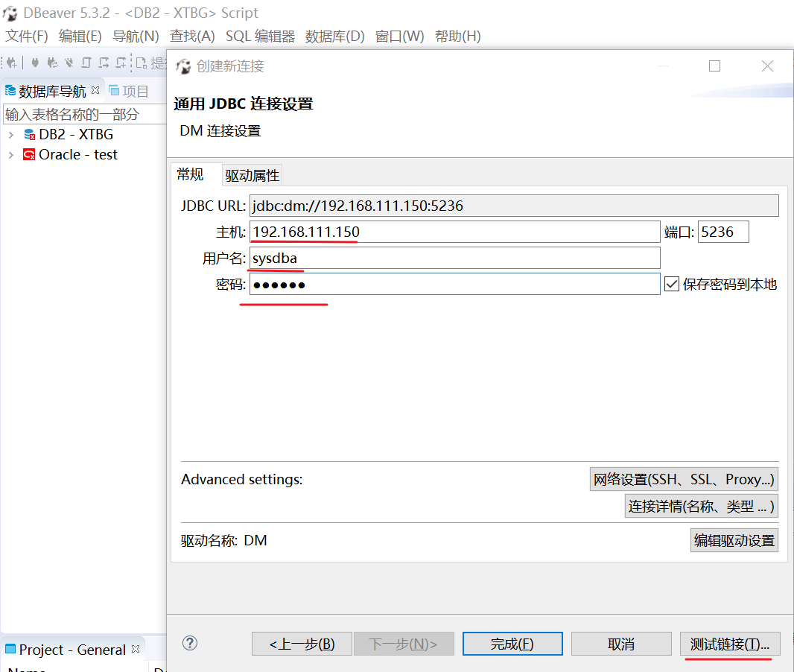Image resolution: width=794 pixels, height=672 pixels.
Task: Click the red Oracle - test connection icon
Action: (29, 154)
